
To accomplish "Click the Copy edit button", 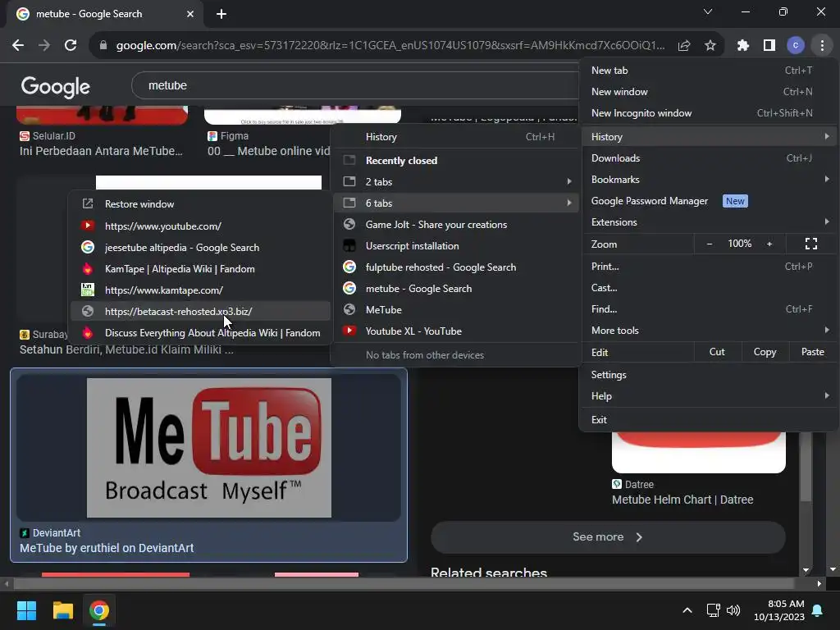I will coord(765,352).
